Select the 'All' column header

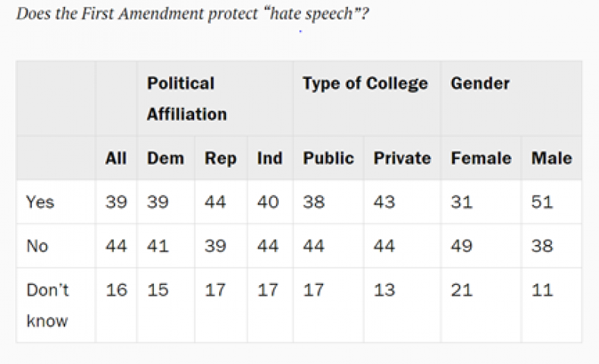click(116, 158)
